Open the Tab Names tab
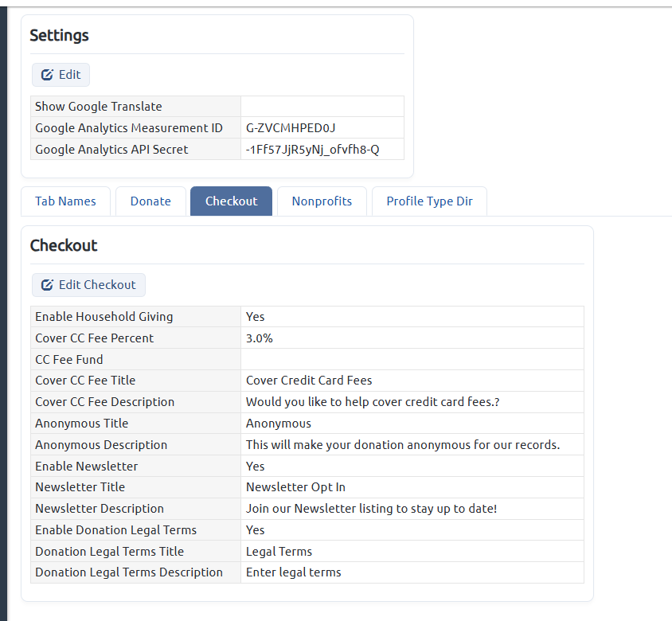The image size is (672, 621). click(x=65, y=201)
